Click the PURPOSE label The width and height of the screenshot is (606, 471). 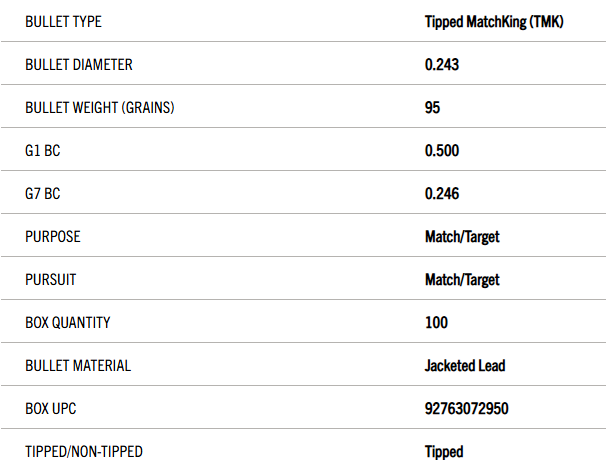coord(53,236)
